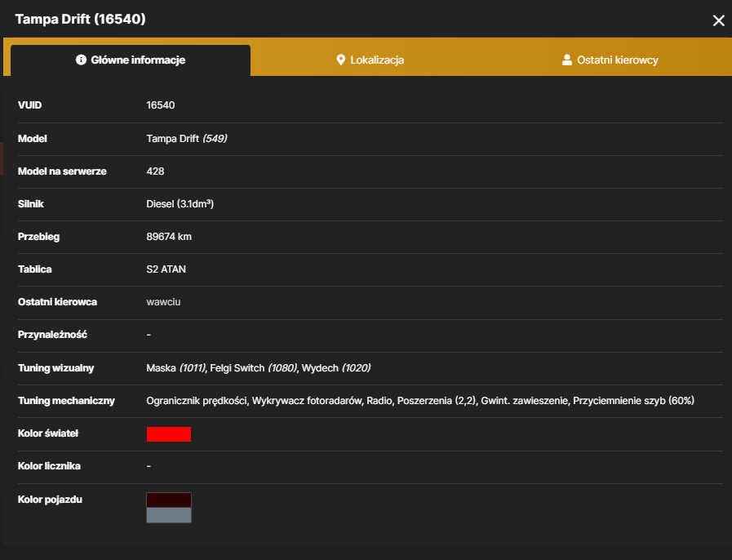Click the Model na serwerze label

[62, 171]
